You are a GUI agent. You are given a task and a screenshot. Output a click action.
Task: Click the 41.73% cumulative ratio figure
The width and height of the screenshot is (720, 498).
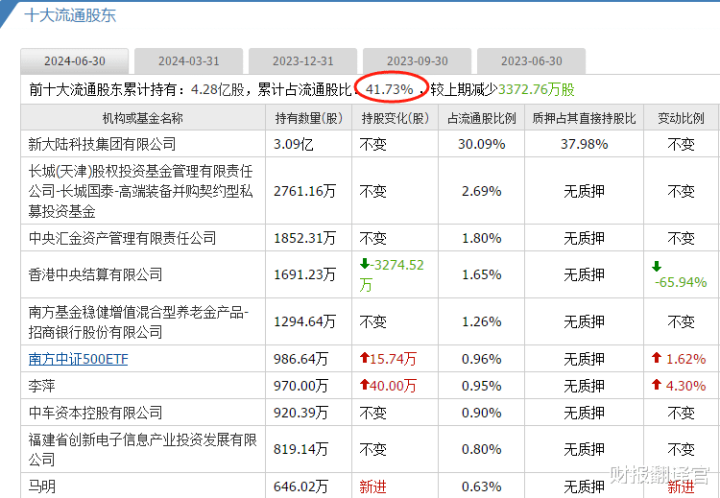point(390,90)
